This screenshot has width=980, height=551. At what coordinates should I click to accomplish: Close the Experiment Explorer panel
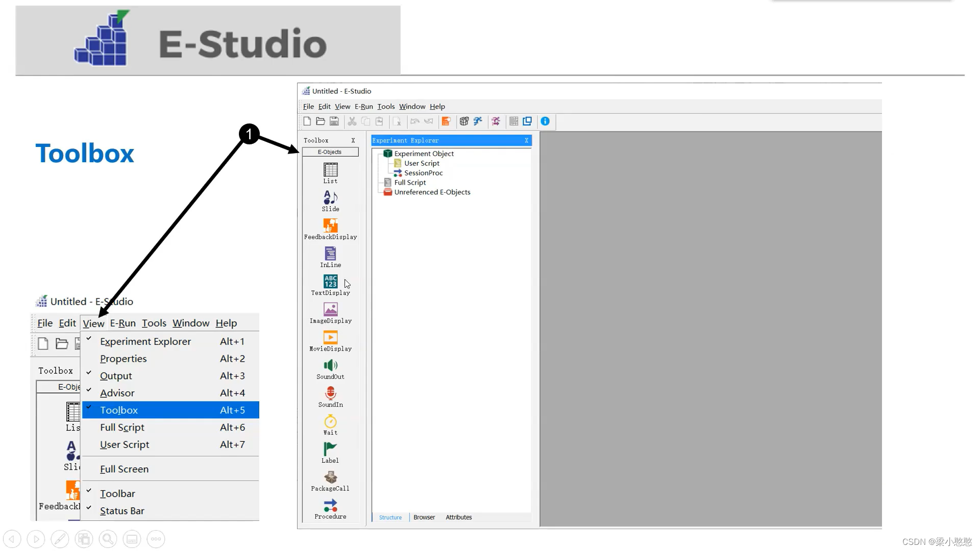click(526, 140)
